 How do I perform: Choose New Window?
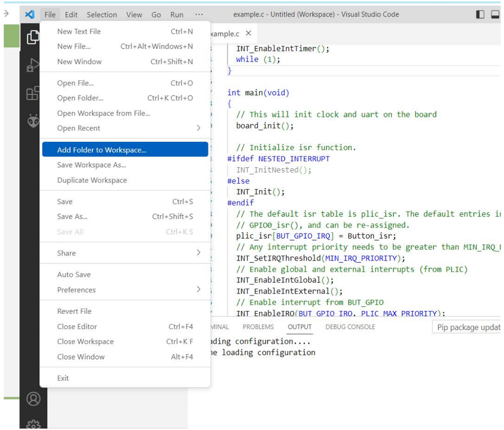pyautogui.click(x=125, y=62)
